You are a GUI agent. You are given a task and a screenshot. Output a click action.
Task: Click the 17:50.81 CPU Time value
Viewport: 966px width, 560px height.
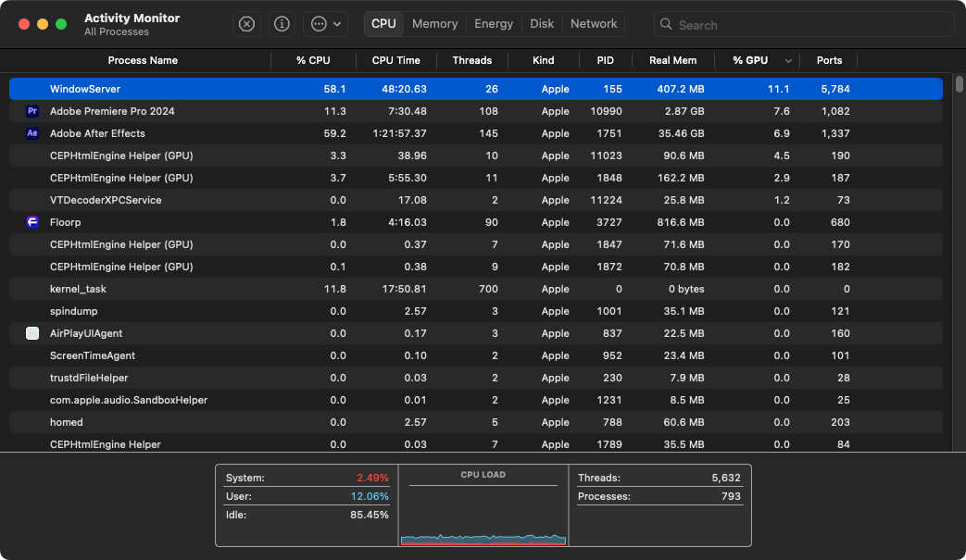coord(404,289)
